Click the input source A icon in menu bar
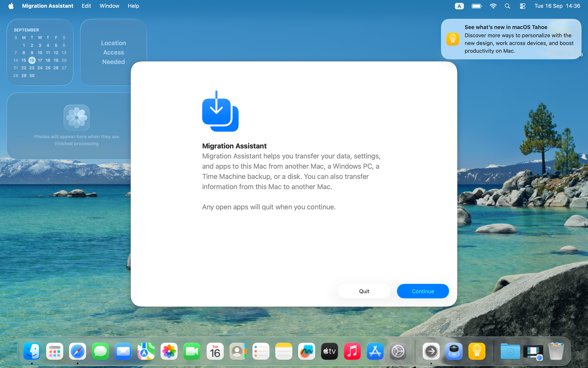 [x=459, y=6]
